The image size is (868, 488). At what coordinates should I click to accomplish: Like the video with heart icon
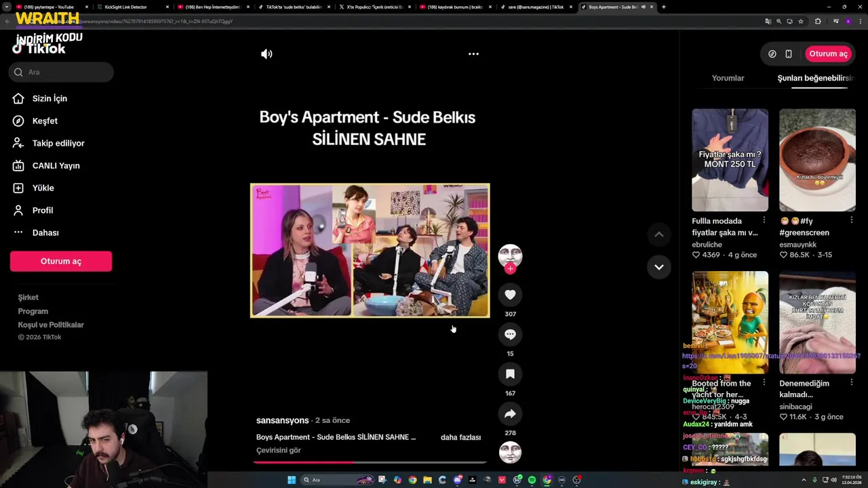coord(510,295)
